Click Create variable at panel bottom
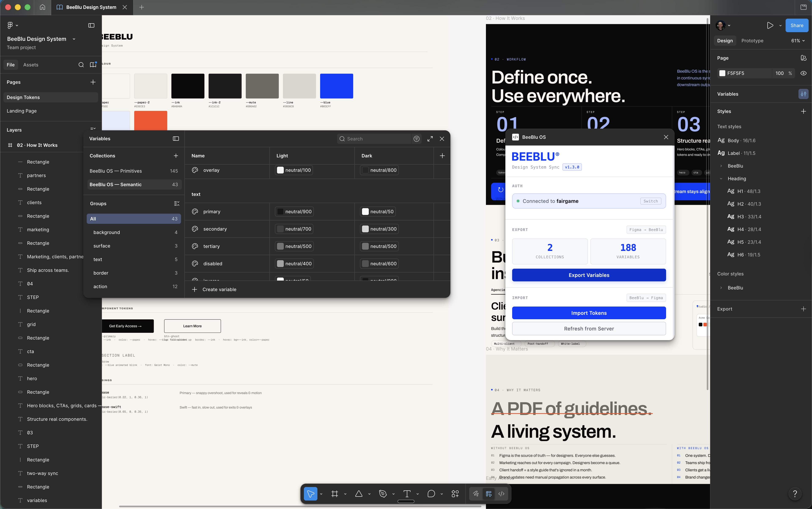Viewport: 812px width, 509px height. click(x=214, y=289)
